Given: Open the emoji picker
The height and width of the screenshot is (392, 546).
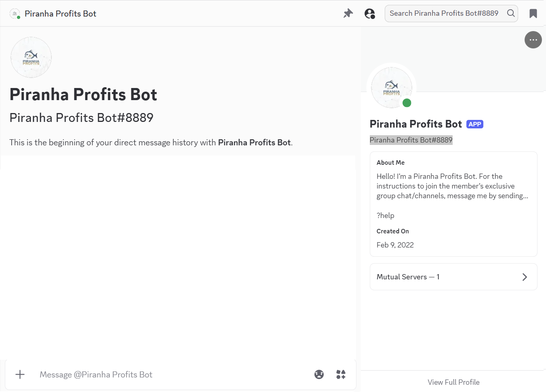Looking at the screenshot, I should tap(319, 374).
